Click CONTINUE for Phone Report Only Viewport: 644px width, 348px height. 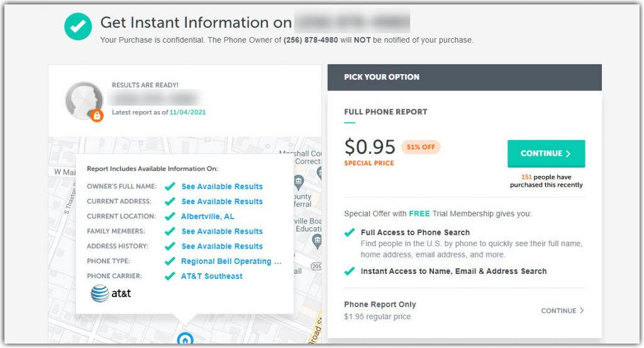pos(562,310)
